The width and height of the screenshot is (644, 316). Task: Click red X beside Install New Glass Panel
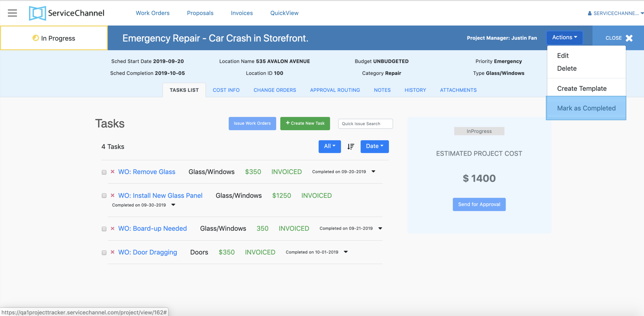pos(112,195)
